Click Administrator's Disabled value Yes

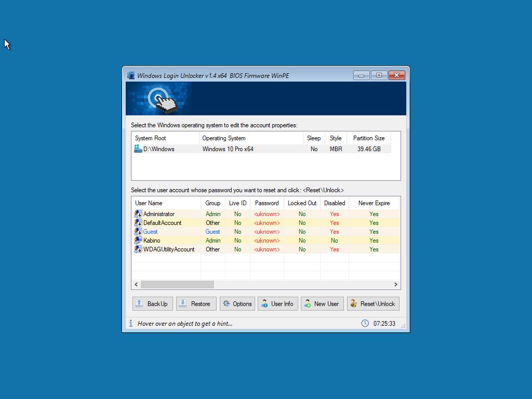(335, 214)
